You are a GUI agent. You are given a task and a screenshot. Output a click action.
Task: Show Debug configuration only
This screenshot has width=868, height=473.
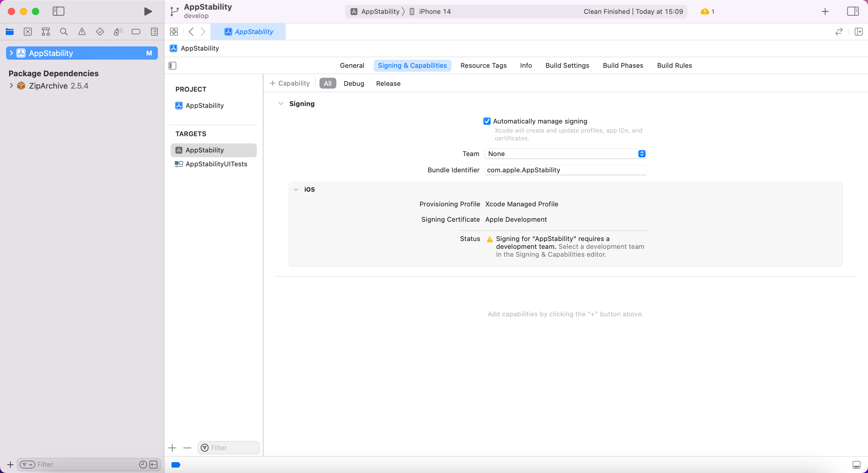[x=354, y=83]
